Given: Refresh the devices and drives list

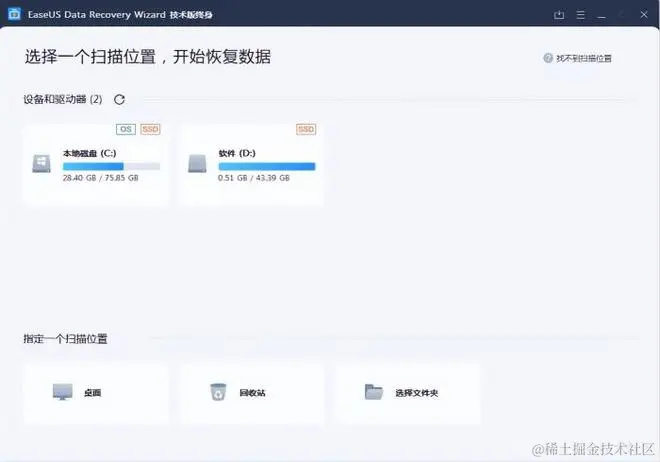Looking at the screenshot, I should point(120,100).
